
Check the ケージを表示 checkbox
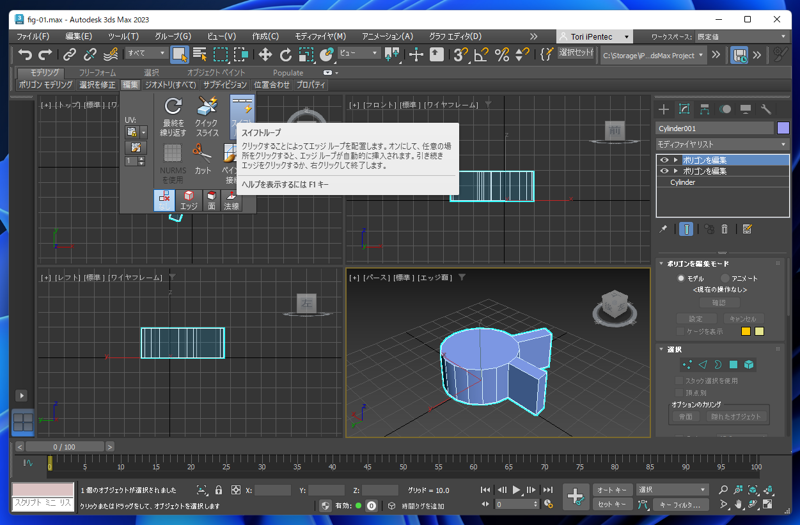[x=680, y=332]
